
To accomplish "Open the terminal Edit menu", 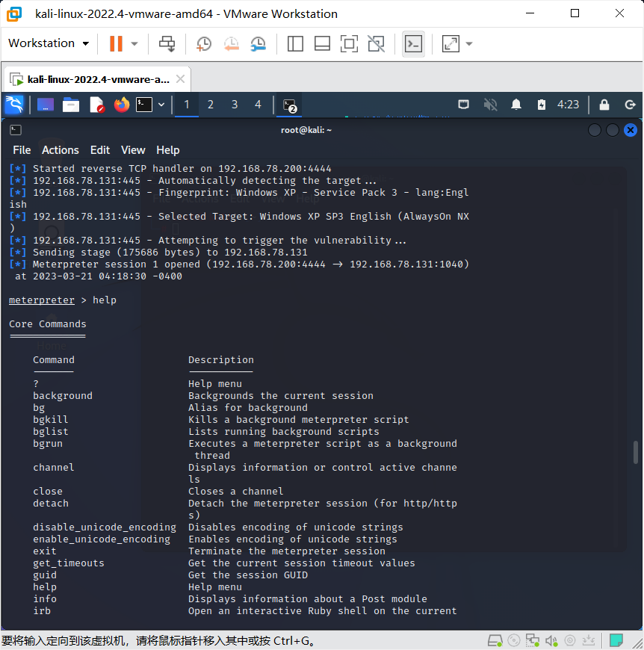I will pos(100,150).
